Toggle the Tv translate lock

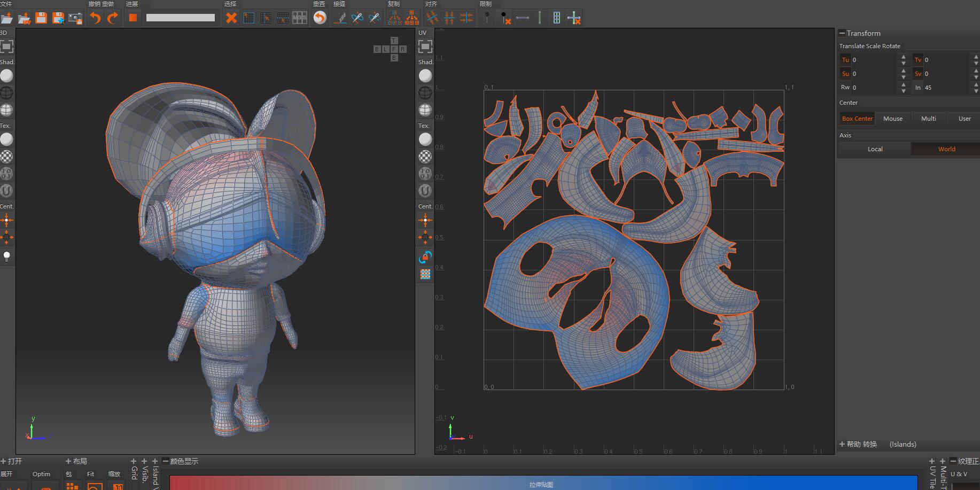pos(918,60)
